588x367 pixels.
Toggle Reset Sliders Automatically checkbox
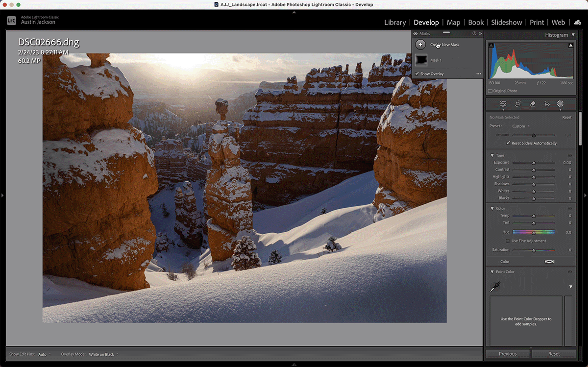(x=508, y=143)
